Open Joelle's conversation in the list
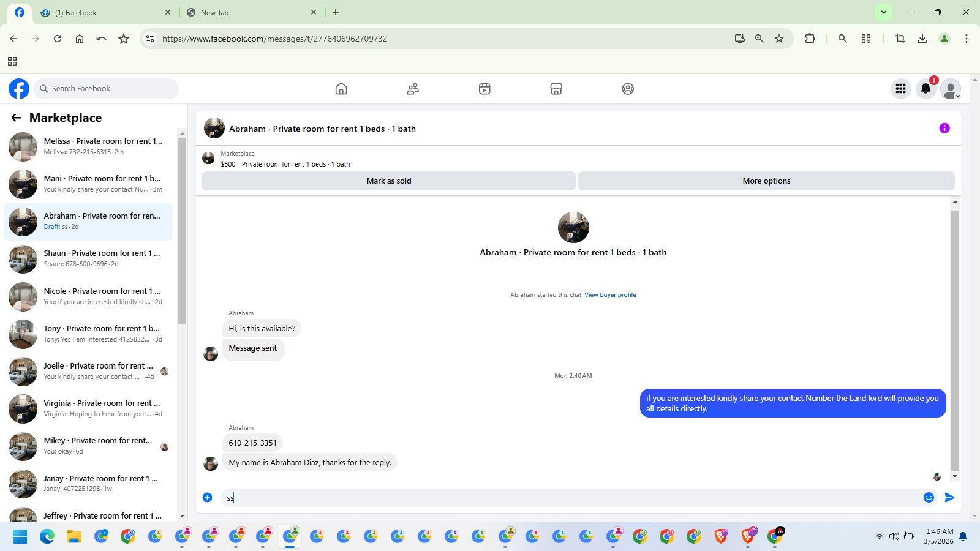Viewport: 980px width, 551px height. tap(89, 372)
